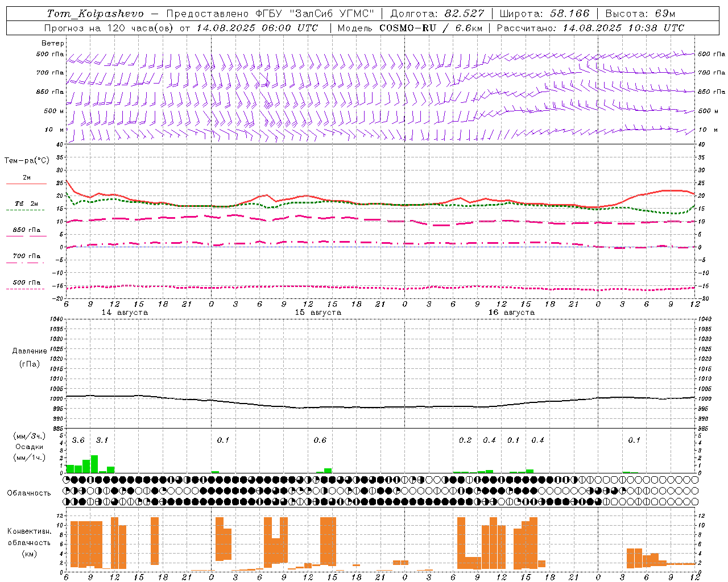Click the Давление pressure panel label
The image size is (728, 582).
pos(30,351)
